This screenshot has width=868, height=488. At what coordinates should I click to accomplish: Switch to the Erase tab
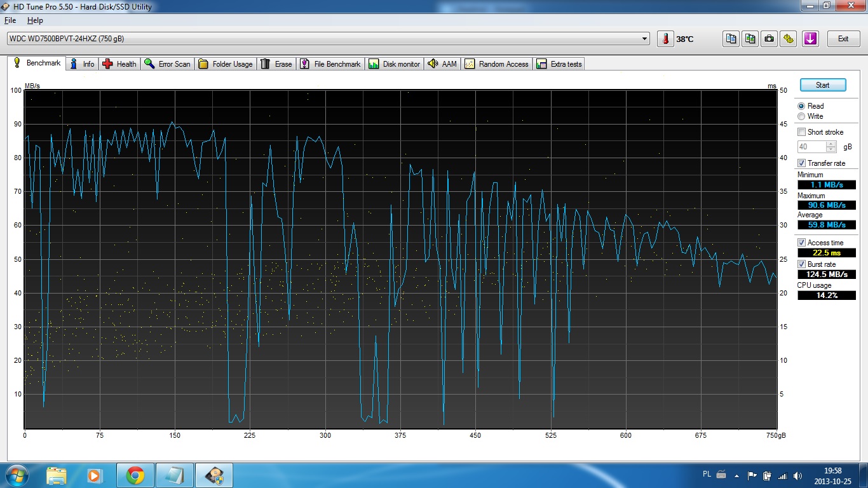276,64
